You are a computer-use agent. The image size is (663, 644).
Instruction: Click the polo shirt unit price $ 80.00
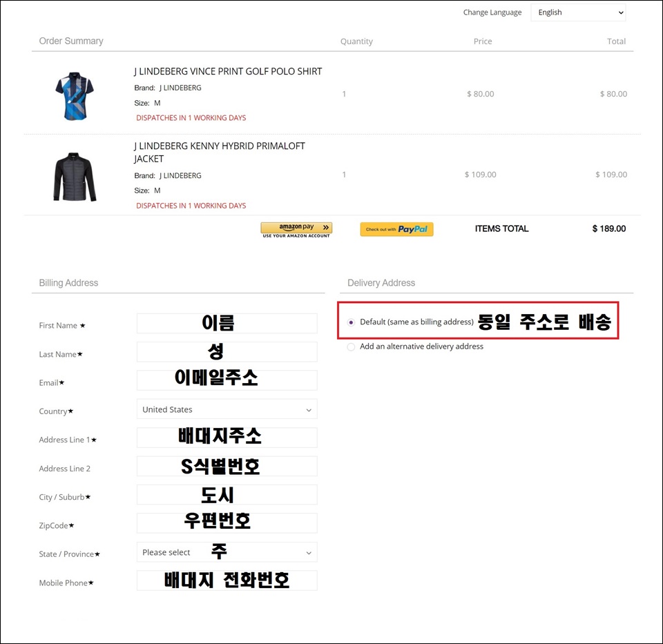click(481, 94)
